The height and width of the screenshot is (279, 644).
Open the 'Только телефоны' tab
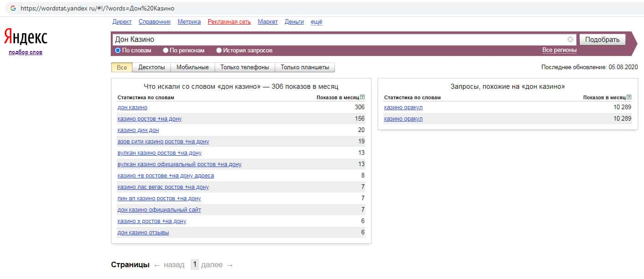245,67
